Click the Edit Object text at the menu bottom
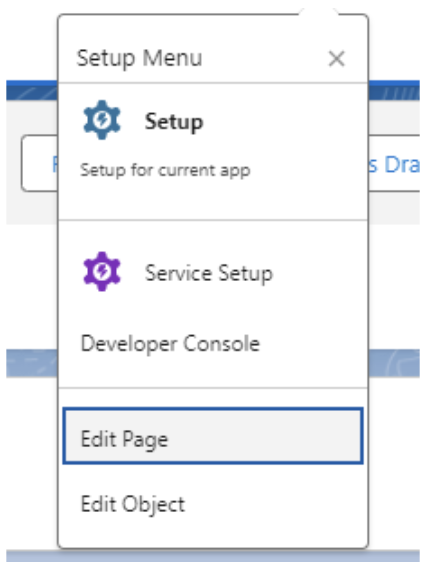This screenshot has height=562, width=436. click(x=133, y=505)
